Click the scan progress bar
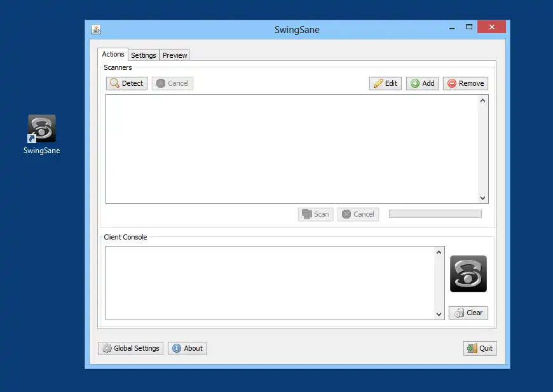The image size is (553, 392). pyautogui.click(x=435, y=214)
